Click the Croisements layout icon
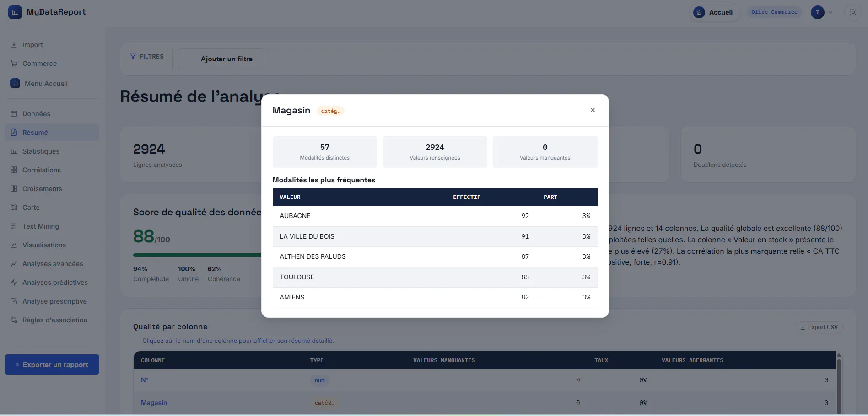868x416 pixels. click(x=14, y=189)
